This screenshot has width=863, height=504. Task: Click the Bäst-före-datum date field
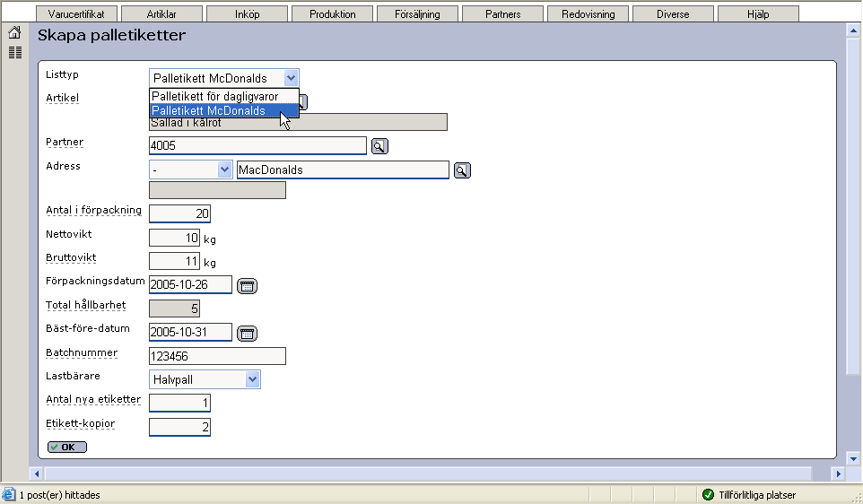pyautogui.click(x=190, y=333)
